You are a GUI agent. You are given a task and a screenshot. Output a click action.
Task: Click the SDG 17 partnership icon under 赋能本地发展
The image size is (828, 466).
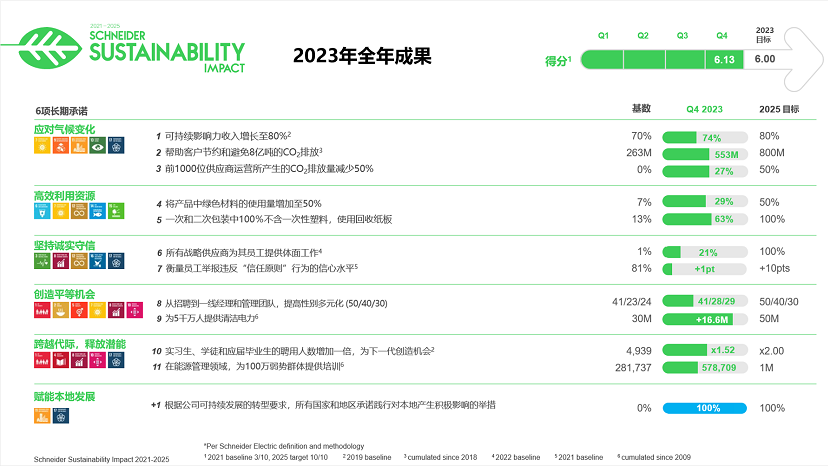point(61,416)
